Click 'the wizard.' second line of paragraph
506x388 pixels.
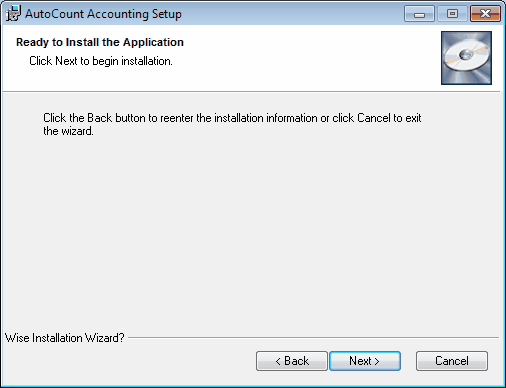(x=68, y=131)
